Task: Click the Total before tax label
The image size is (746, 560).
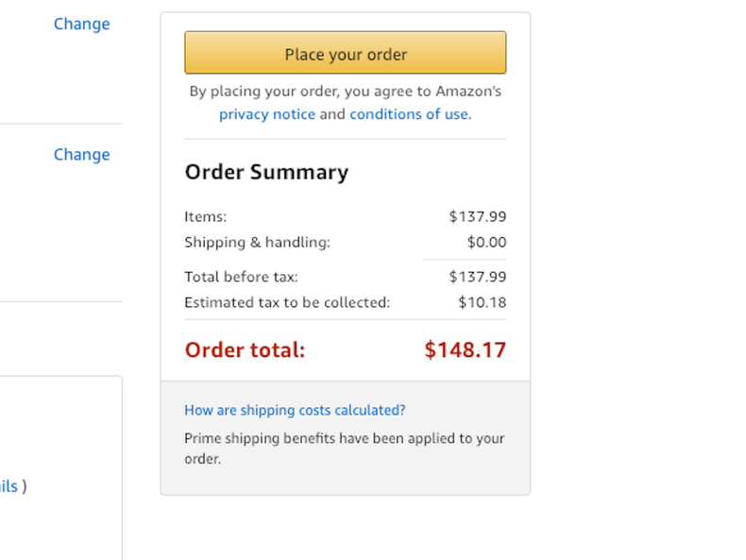Action: coord(241,277)
